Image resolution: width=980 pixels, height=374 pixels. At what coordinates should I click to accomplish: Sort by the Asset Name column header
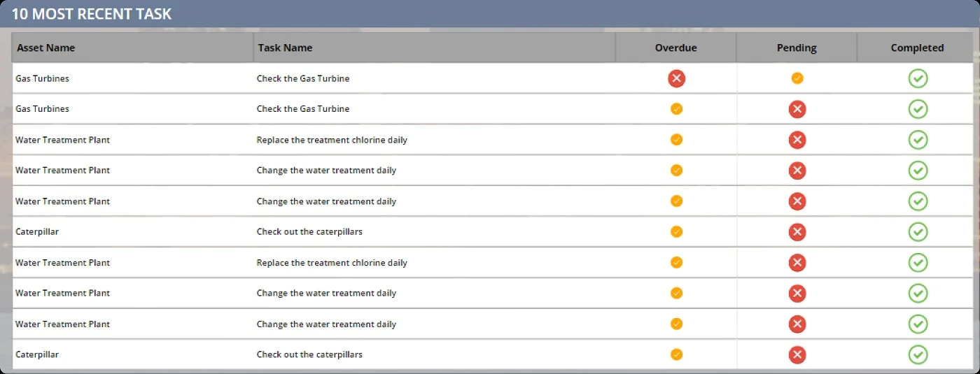tap(46, 48)
